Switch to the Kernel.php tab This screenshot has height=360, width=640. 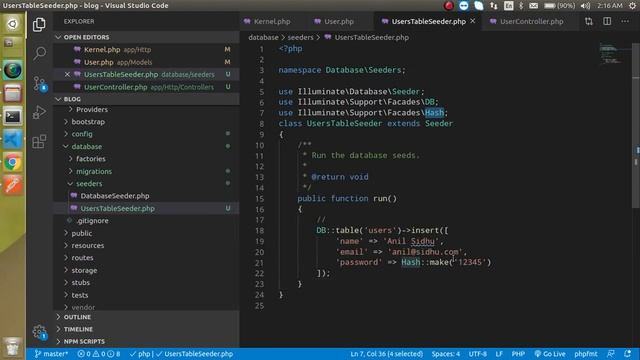(x=272, y=21)
